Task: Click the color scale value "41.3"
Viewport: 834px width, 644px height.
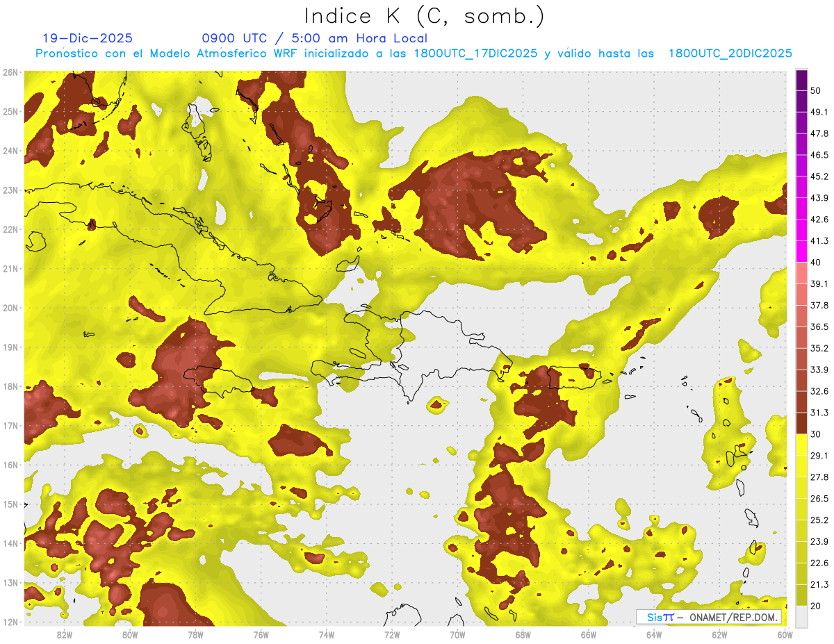Action: (819, 241)
